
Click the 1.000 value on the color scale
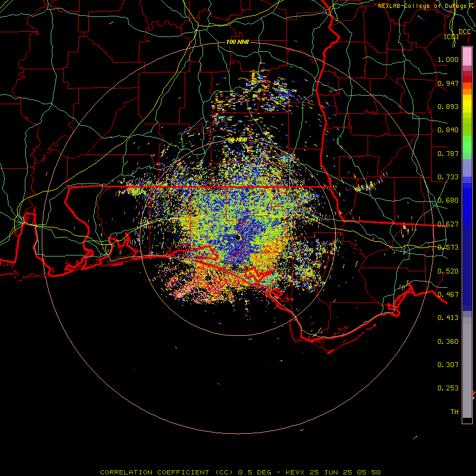click(448, 59)
